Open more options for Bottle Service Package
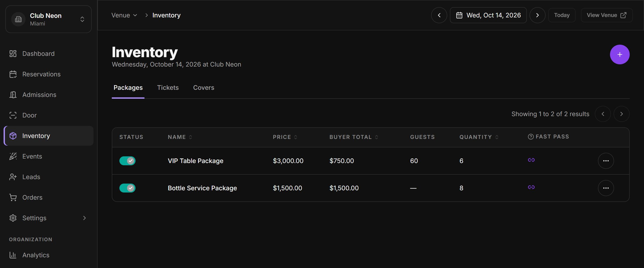 (606, 188)
